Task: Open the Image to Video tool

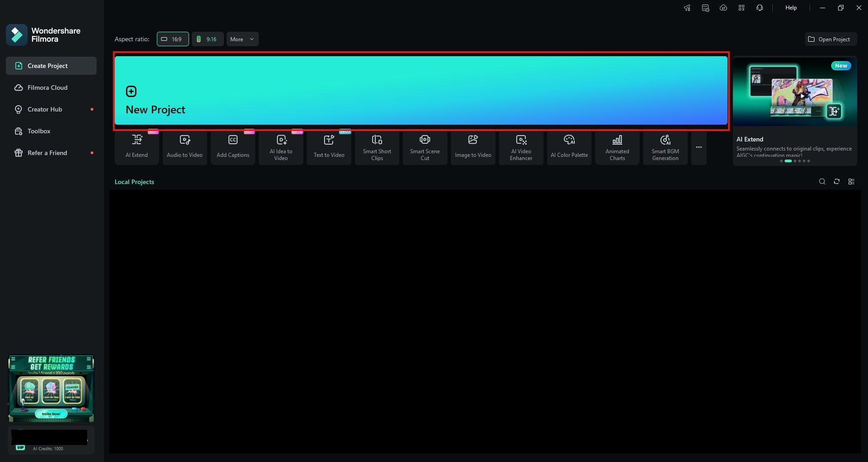Action: pos(473,148)
